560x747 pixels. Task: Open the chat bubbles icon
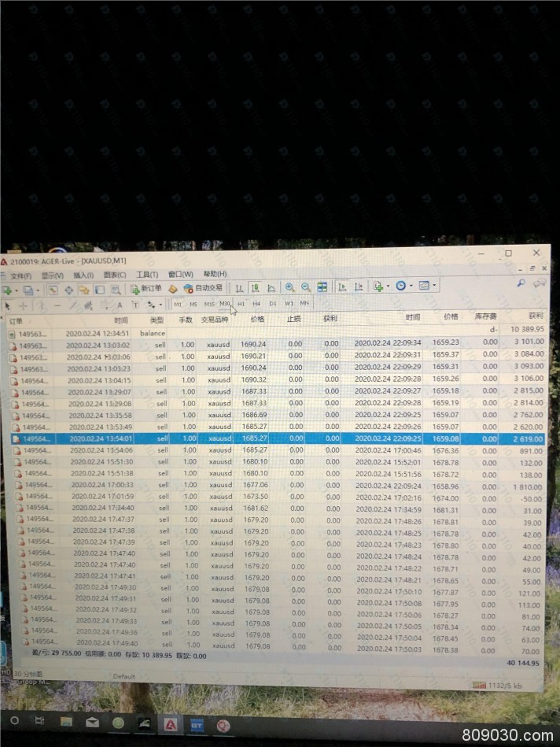tap(539, 283)
